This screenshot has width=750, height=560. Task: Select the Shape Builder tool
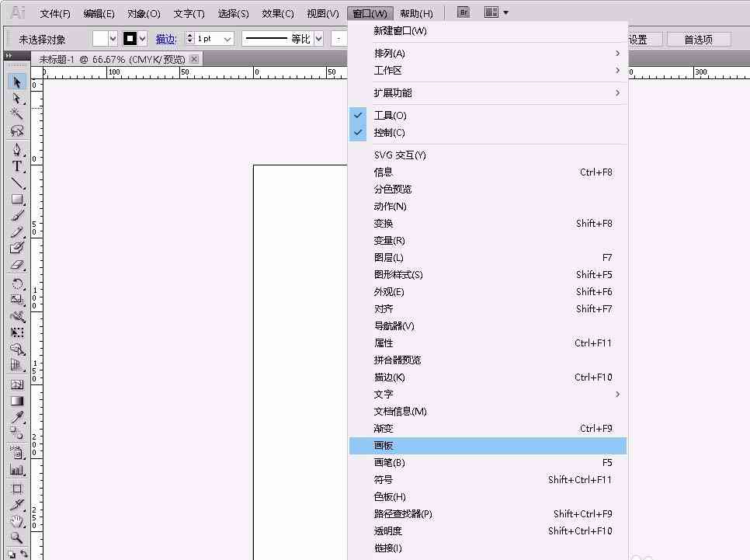pos(17,349)
